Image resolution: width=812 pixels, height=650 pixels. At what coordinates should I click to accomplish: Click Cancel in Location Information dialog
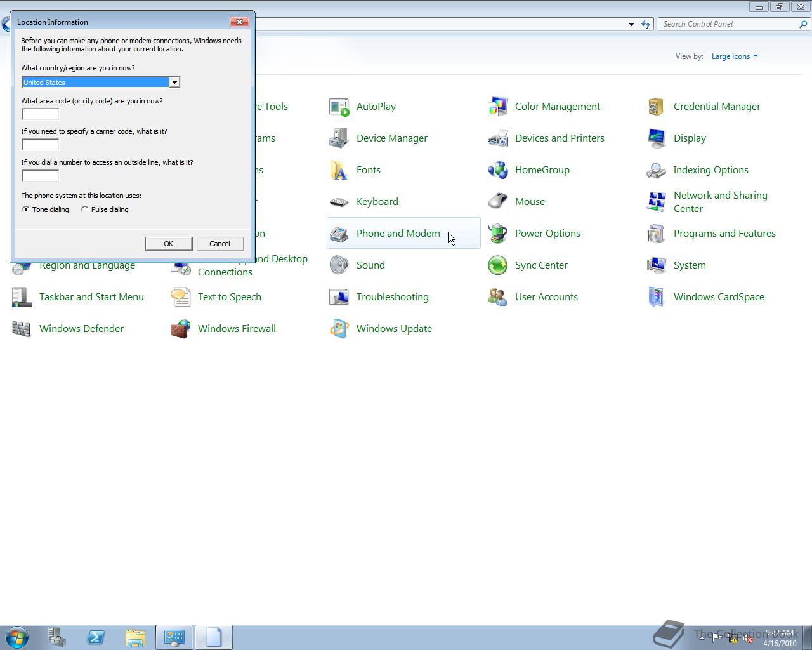point(220,244)
